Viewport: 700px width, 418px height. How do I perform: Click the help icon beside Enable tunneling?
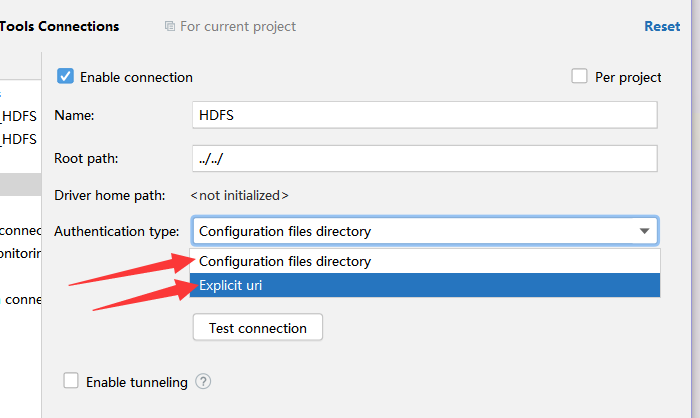point(204,381)
